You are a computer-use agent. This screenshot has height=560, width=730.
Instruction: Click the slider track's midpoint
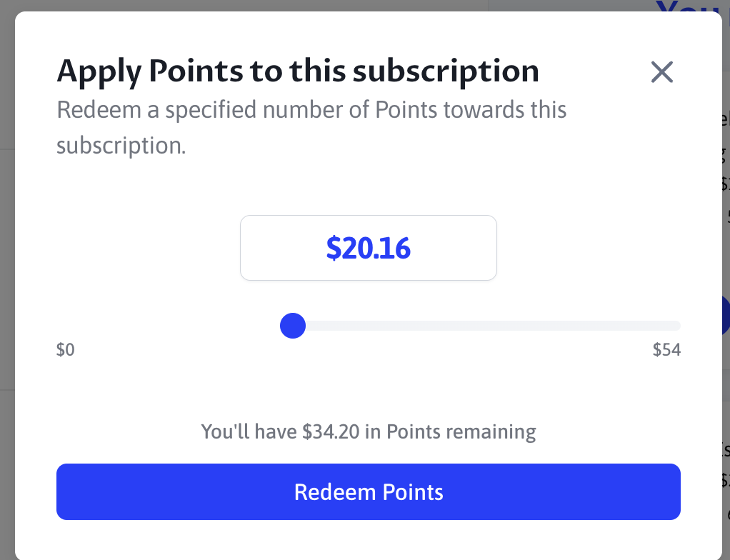click(x=369, y=326)
